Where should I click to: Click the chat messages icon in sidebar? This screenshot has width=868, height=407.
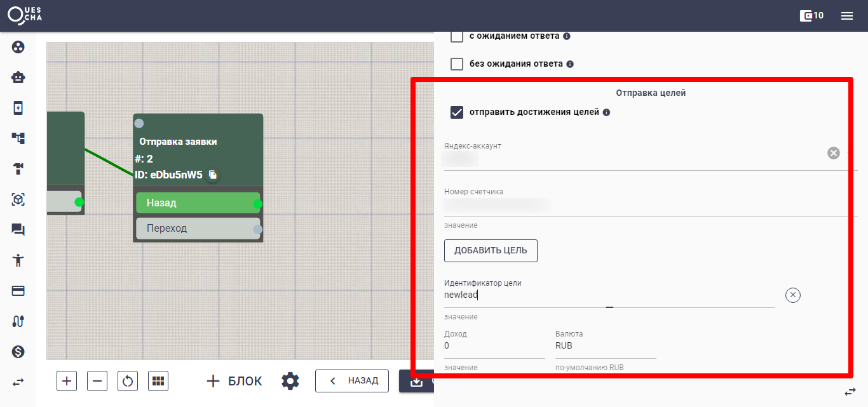(18, 230)
